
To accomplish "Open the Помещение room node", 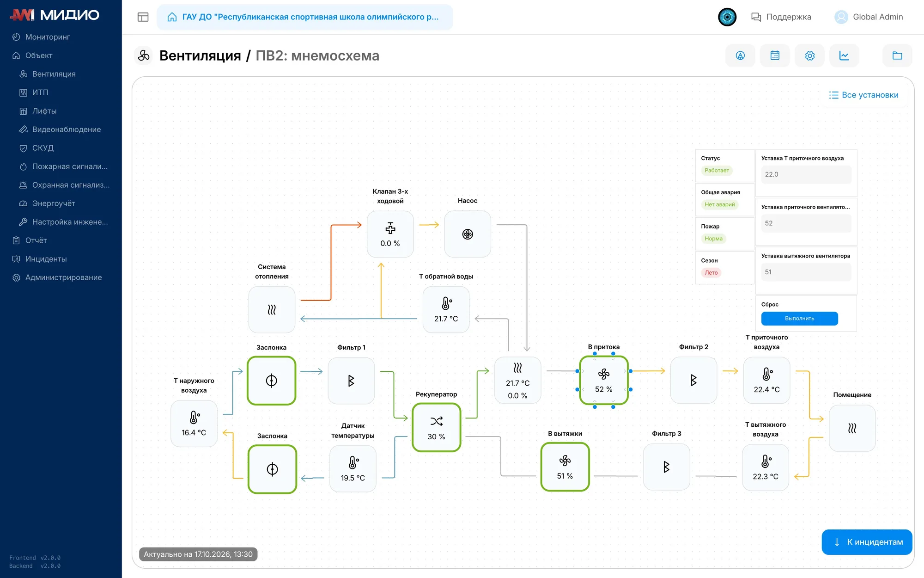I will click(852, 428).
